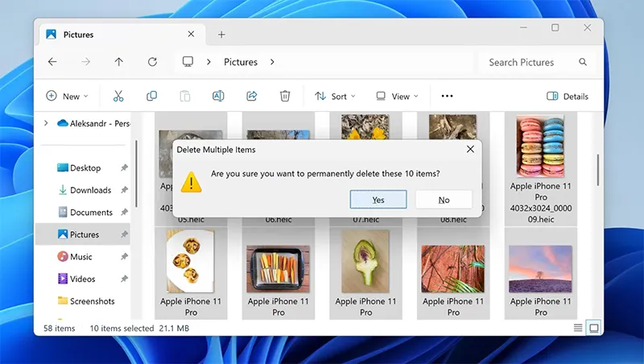Expand chevron after the monitor icon

(x=208, y=62)
